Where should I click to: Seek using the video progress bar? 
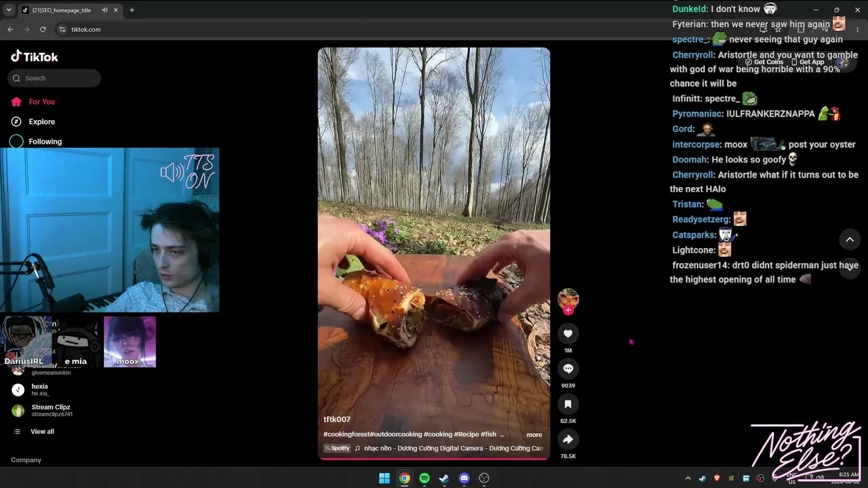click(x=434, y=459)
